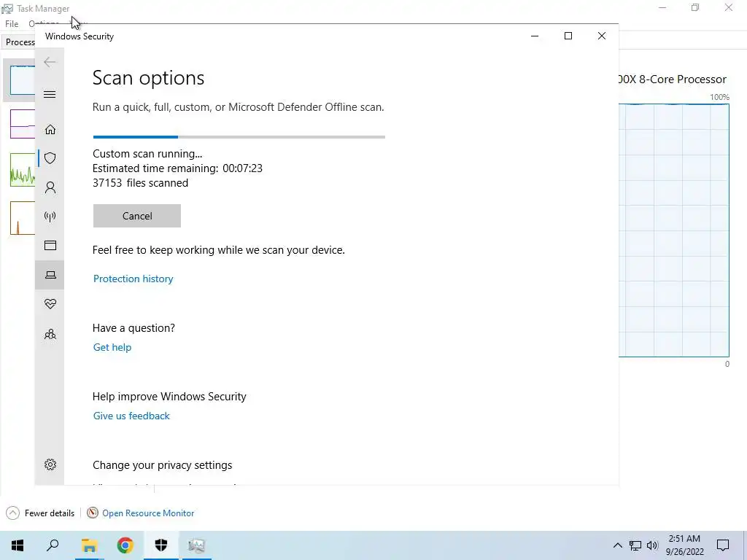Open the Windows Start menu
This screenshot has height=560, width=747.
pos(18,545)
